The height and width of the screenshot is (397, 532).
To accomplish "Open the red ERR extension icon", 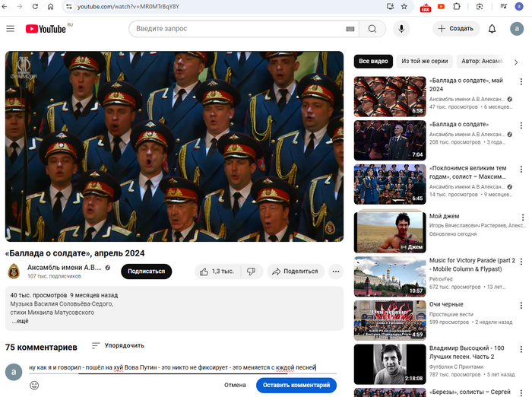I will tap(426, 7).
